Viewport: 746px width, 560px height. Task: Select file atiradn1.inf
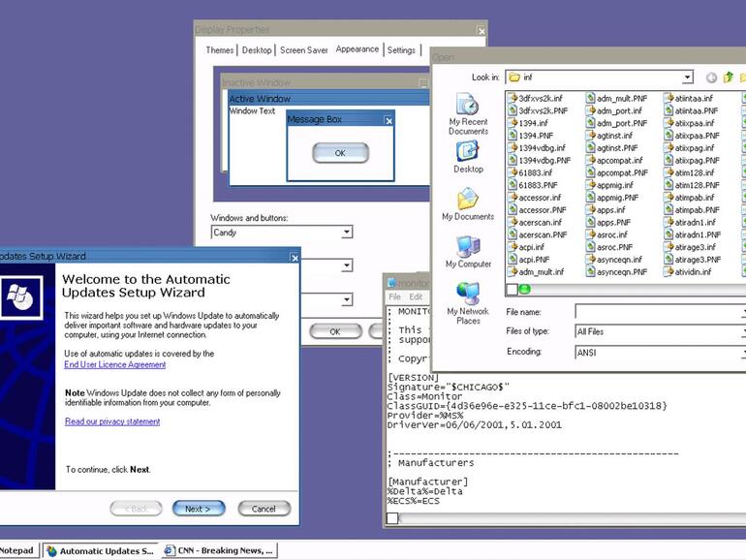click(x=690, y=222)
